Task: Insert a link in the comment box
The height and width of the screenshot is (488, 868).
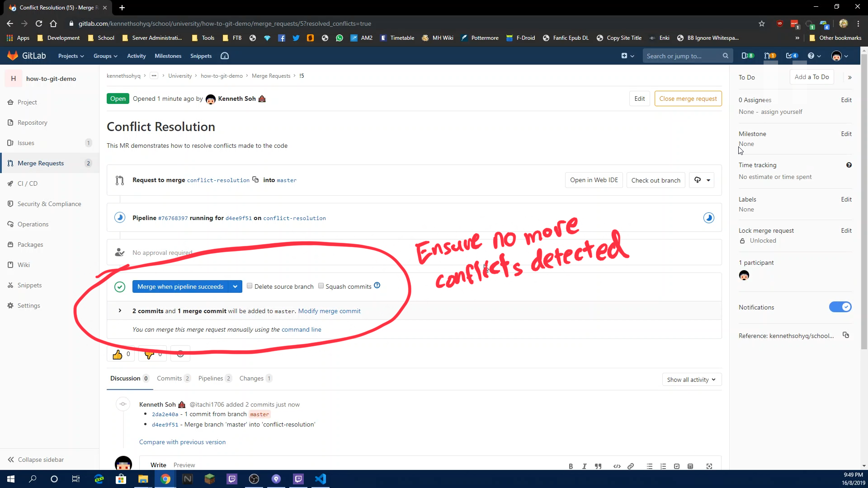Action: (x=631, y=466)
